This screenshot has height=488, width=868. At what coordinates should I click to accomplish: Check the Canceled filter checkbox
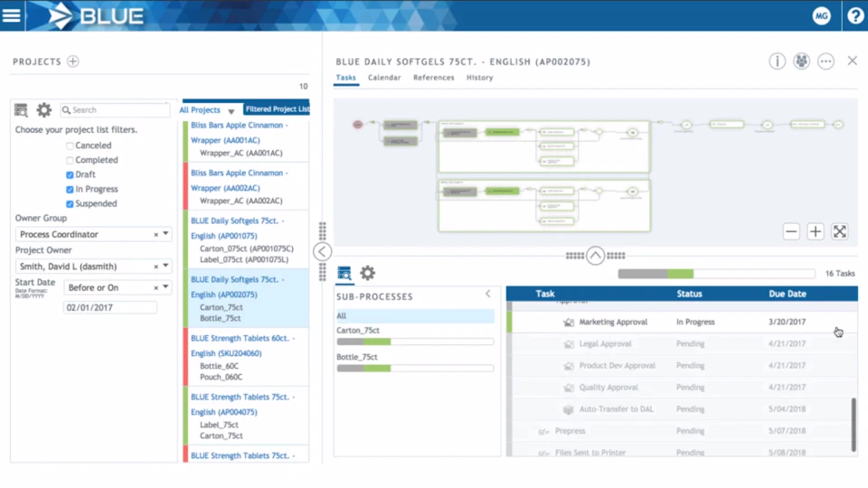70,146
